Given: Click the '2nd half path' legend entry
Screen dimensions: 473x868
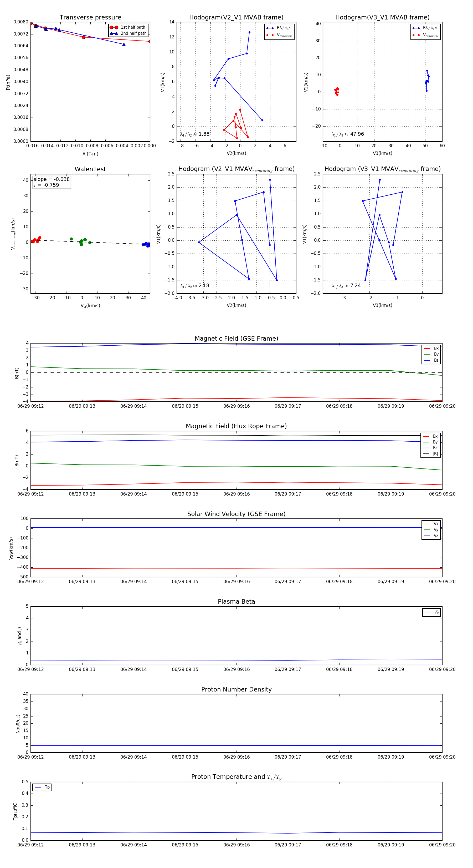Looking at the screenshot, I should 128,33.
